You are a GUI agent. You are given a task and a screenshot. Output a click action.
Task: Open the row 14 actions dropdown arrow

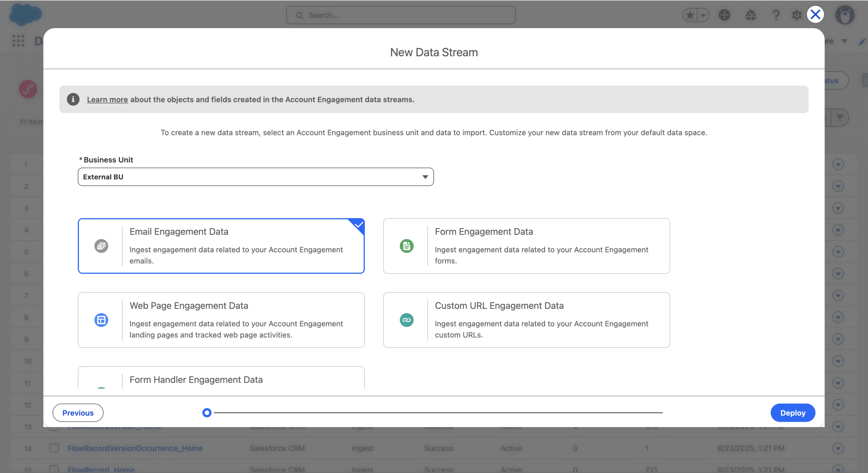coord(838,448)
